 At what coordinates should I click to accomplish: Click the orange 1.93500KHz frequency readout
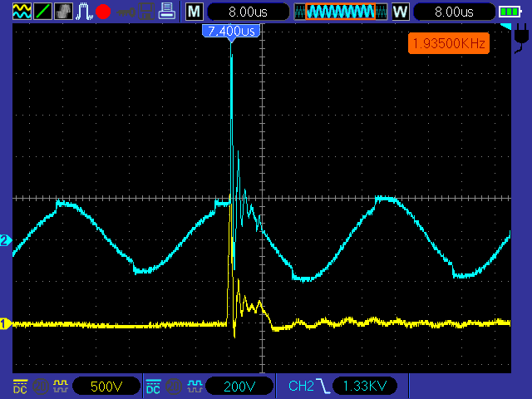448,42
